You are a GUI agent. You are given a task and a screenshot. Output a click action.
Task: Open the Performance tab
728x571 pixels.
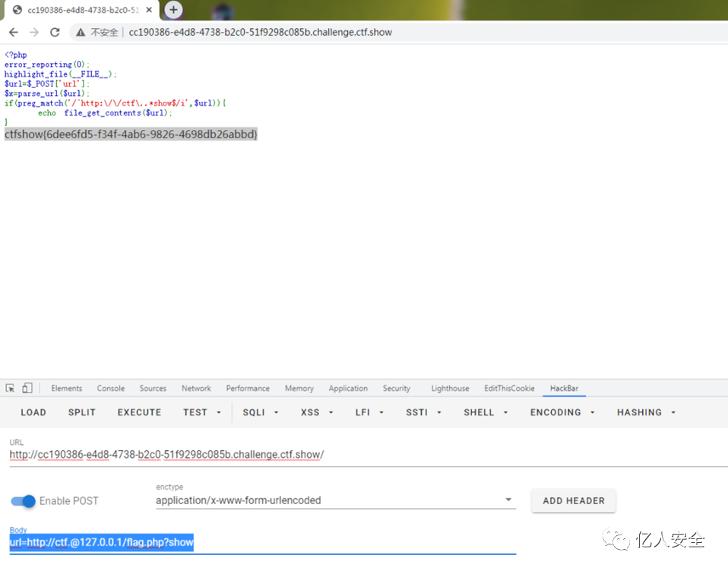248,388
